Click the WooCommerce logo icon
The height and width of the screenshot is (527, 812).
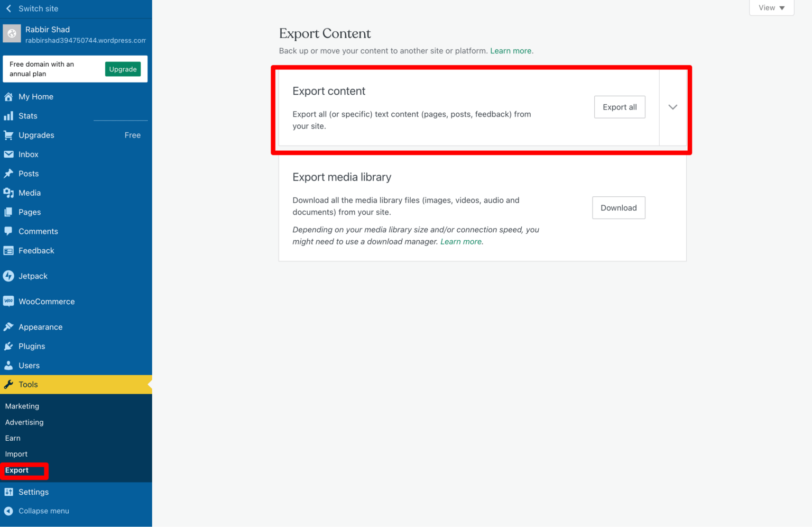point(8,301)
